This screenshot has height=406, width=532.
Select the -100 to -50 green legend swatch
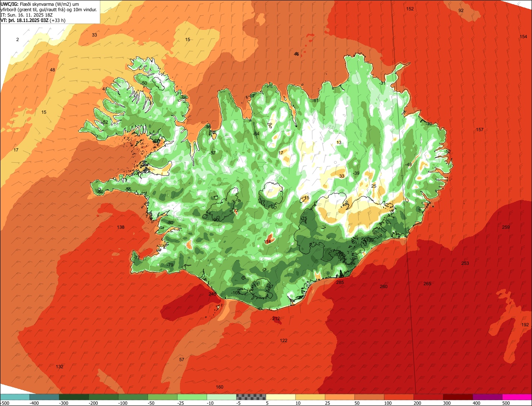click(x=133, y=397)
